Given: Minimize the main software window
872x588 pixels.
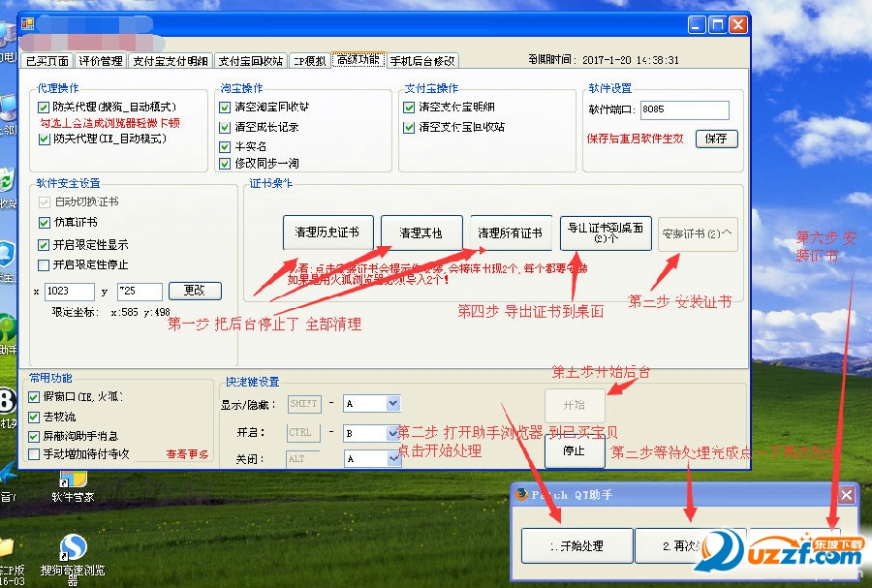Looking at the screenshot, I should (x=697, y=24).
